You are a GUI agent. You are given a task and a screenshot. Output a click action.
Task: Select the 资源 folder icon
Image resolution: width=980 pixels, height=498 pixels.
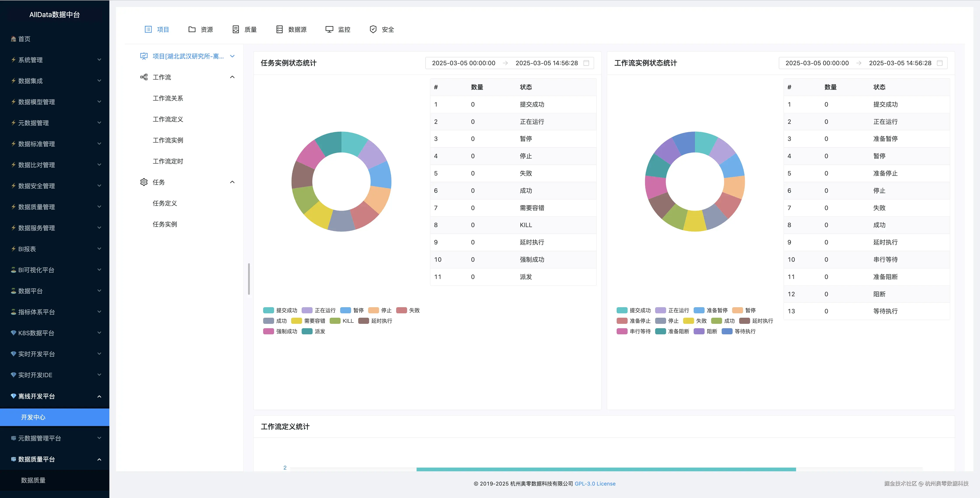click(192, 29)
